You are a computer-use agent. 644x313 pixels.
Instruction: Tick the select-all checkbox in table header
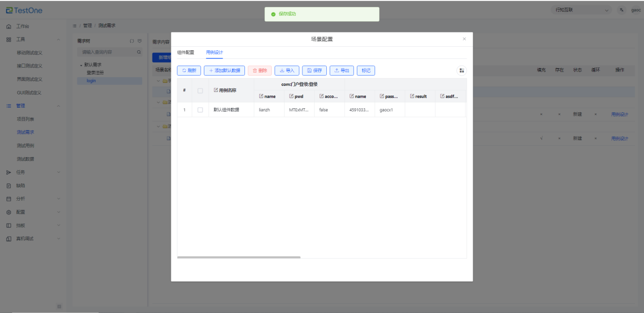click(200, 90)
